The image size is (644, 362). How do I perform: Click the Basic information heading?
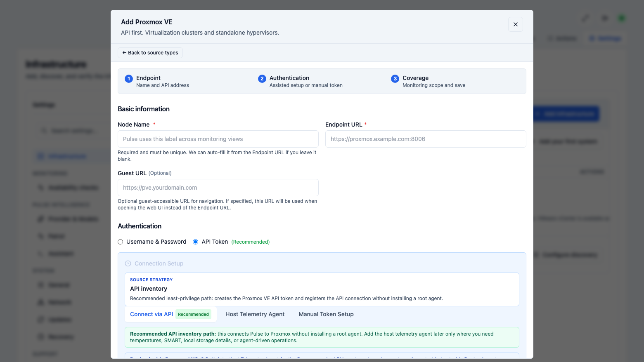144,109
